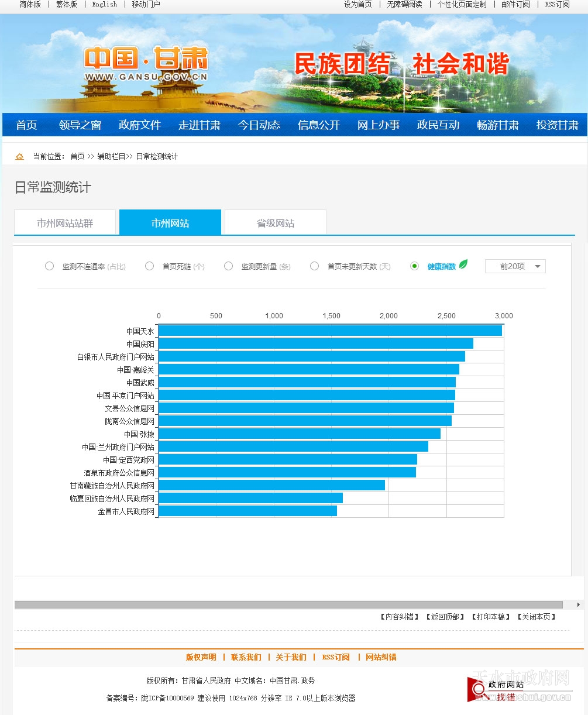
Task: Switch to the 市州网站站群 tab
Action: coord(65,223)
